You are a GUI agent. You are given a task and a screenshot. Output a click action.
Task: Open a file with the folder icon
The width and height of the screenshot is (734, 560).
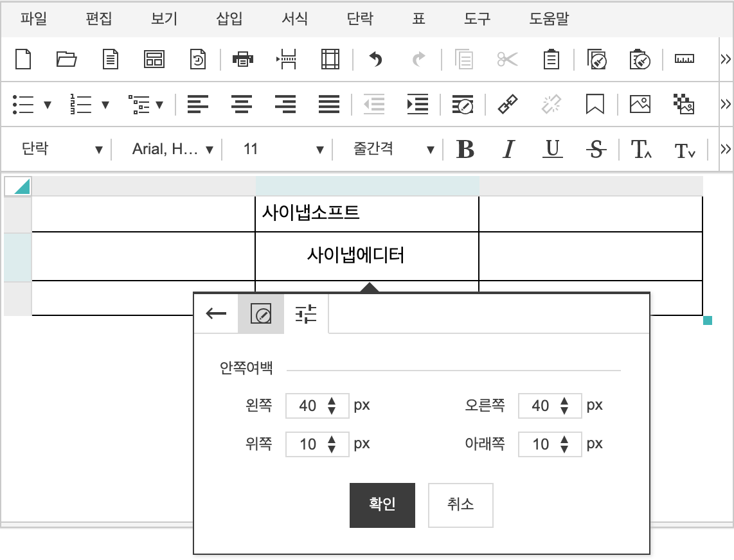point(66,59)
